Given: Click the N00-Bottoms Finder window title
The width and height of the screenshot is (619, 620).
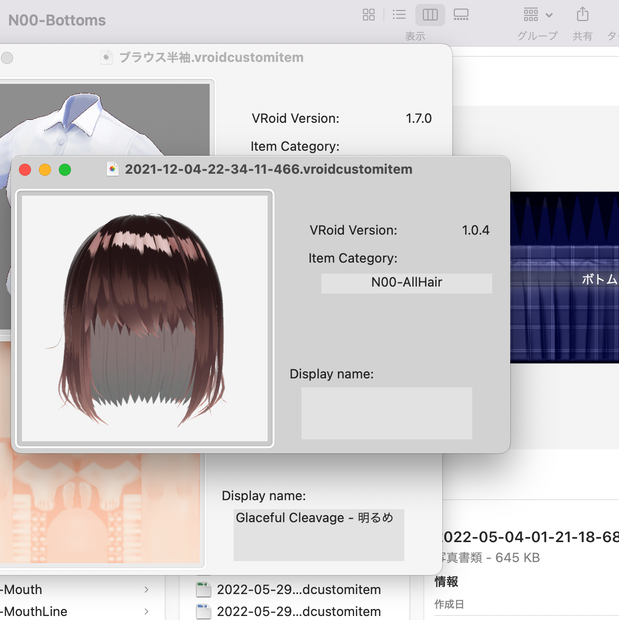Looking at the screenshot, I should click(57, 21).
